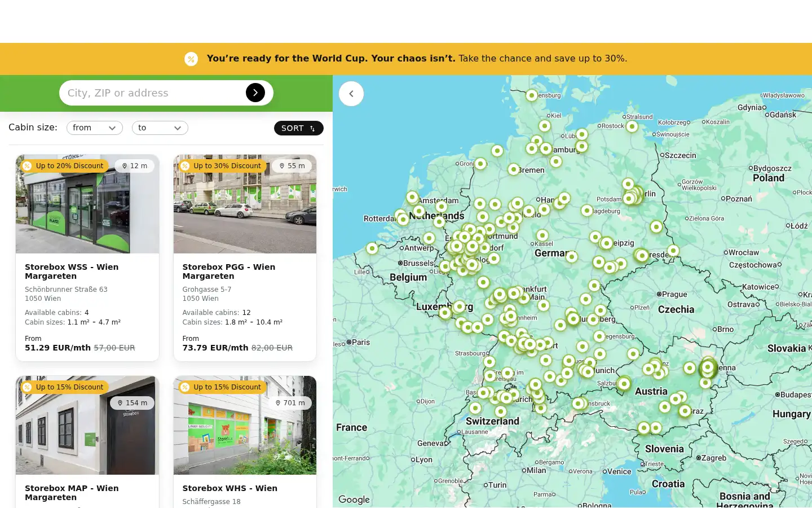The width and height of the screenshot is (812, 508).
Task: Click the map marker near Stralsund
Action: point(632,126)
